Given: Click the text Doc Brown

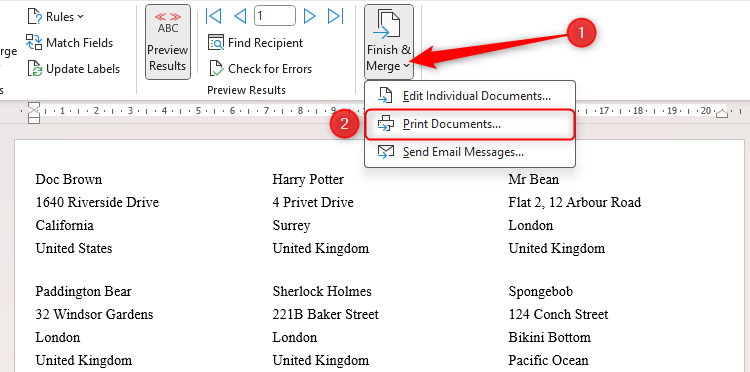Looking at the screenshot, I should pos(68,180).
